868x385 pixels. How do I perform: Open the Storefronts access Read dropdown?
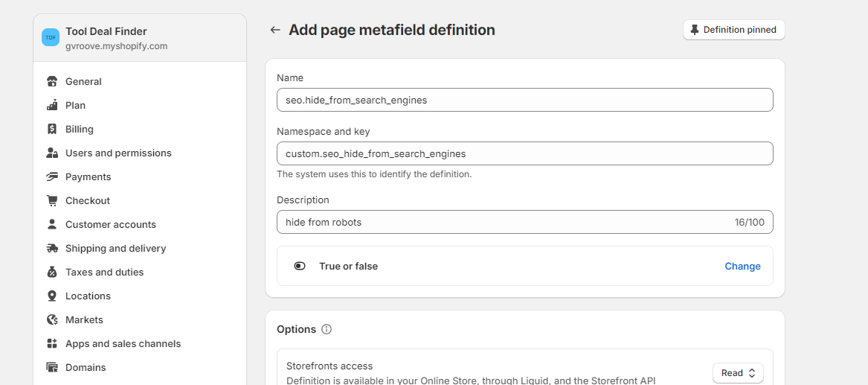click(738, 373)
